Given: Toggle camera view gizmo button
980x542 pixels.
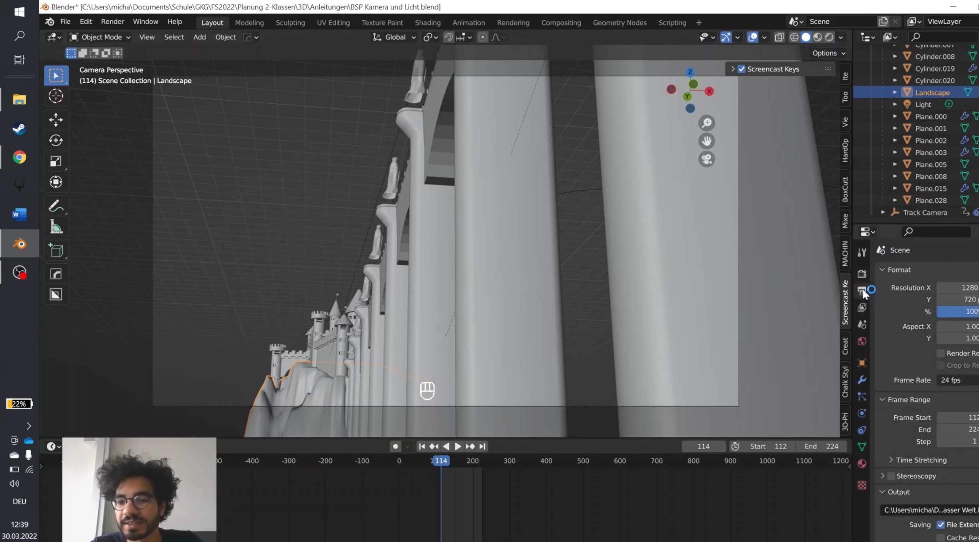Looking at the screenshot, I should pos(707,159).
